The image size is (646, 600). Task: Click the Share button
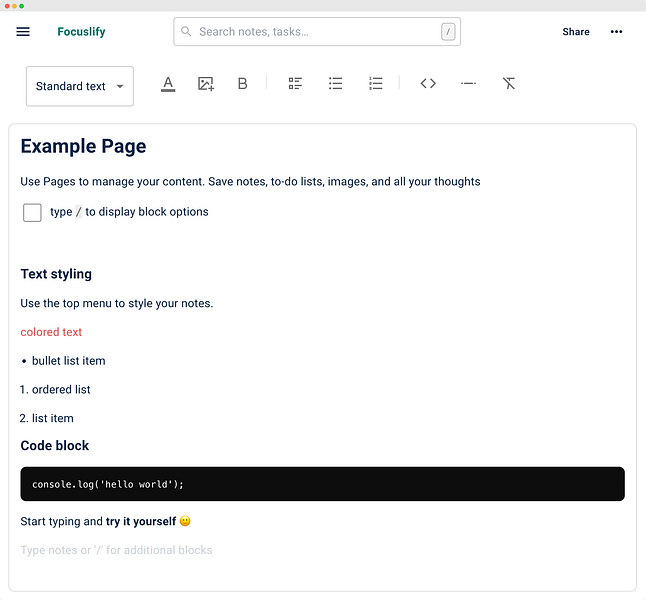576,32
